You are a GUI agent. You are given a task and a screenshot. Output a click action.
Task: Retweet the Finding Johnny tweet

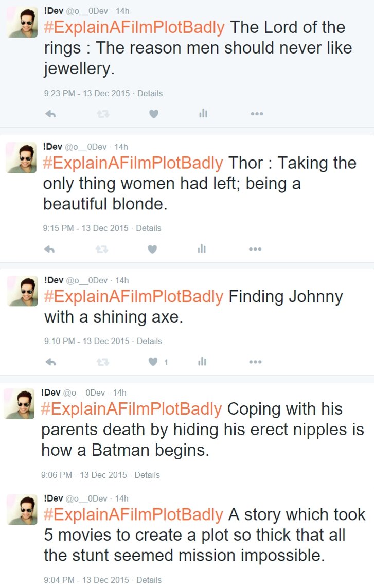tap(103, 362)
